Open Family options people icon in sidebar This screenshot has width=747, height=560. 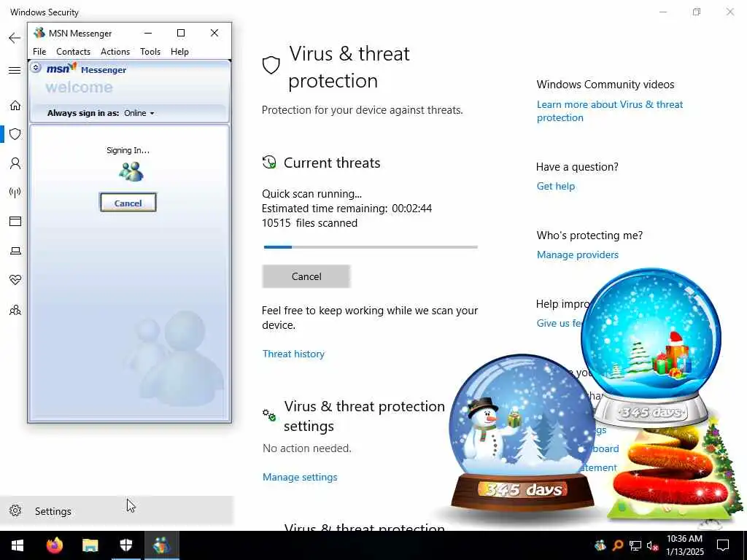15,311
